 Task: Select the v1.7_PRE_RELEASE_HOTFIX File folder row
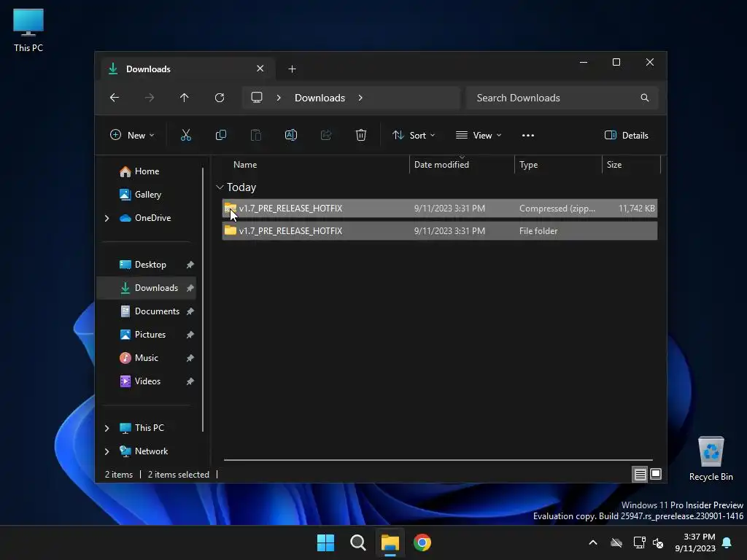[x=440, y=231]
